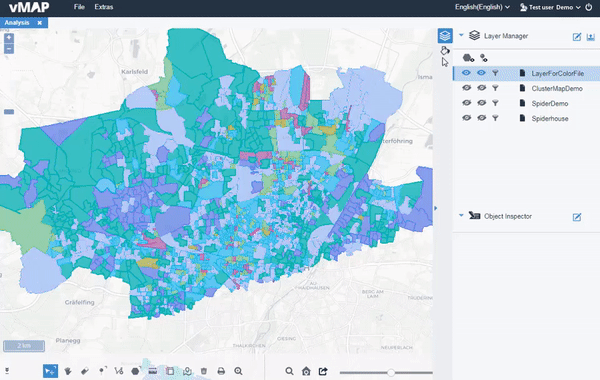
Task: Click the opacity slider handle
Action: 391,372
